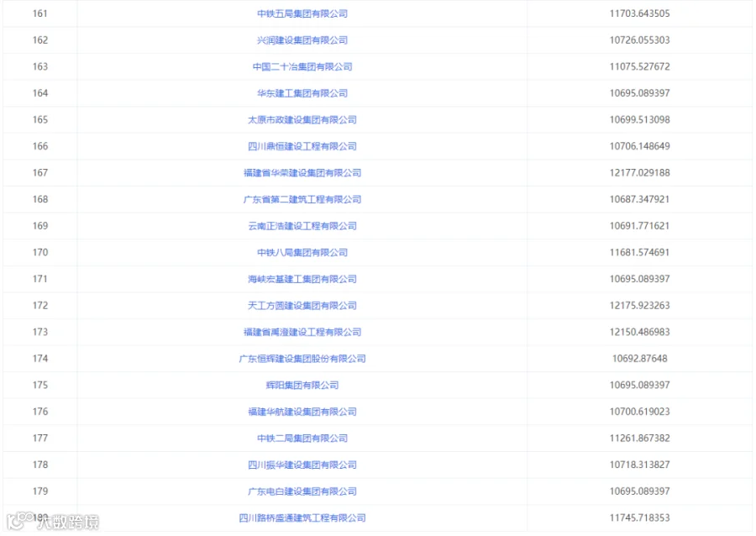Click rank number 163
The width and height of the screenshot is (756, 536).
(40, 66)
